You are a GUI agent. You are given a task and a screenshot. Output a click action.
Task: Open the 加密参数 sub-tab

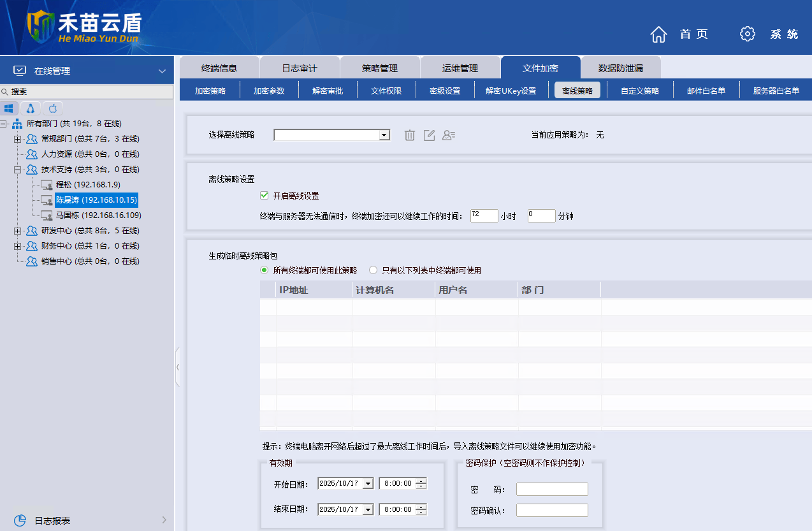pos(268,91)
